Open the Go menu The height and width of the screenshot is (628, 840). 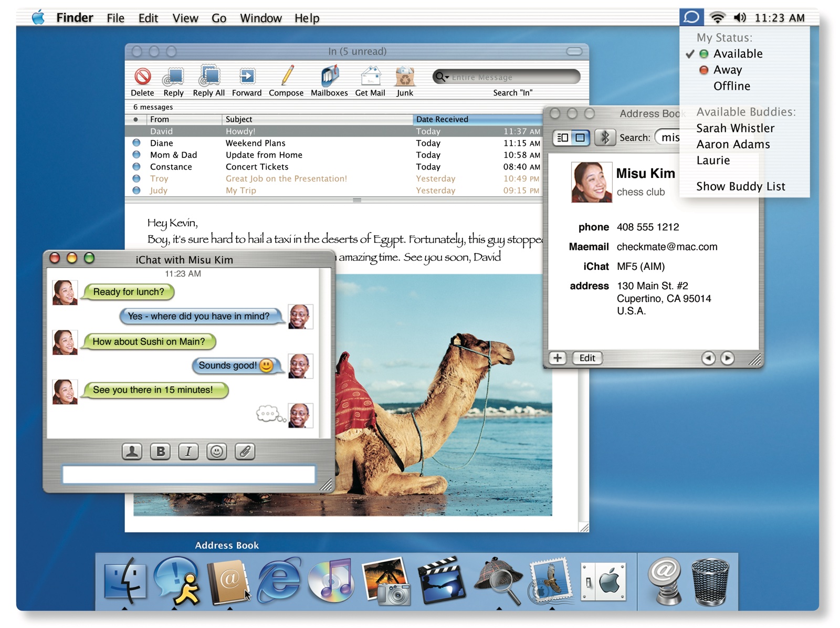point(219,18)
